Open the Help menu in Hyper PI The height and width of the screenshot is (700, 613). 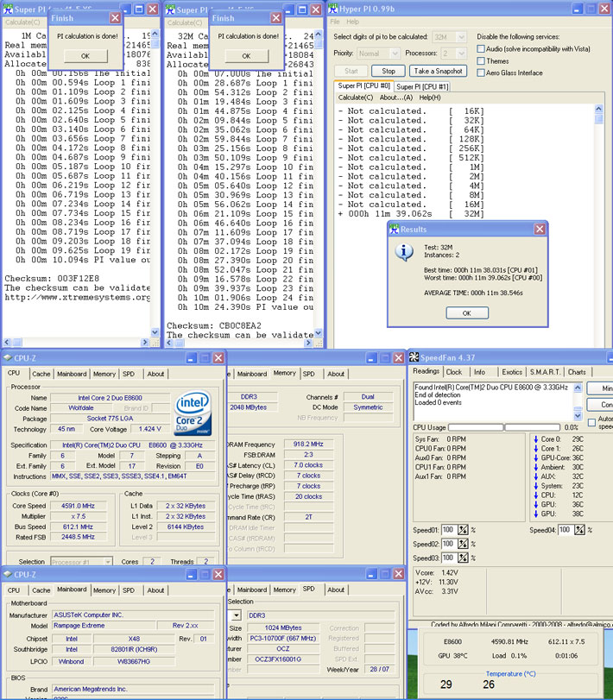[353, 22]
